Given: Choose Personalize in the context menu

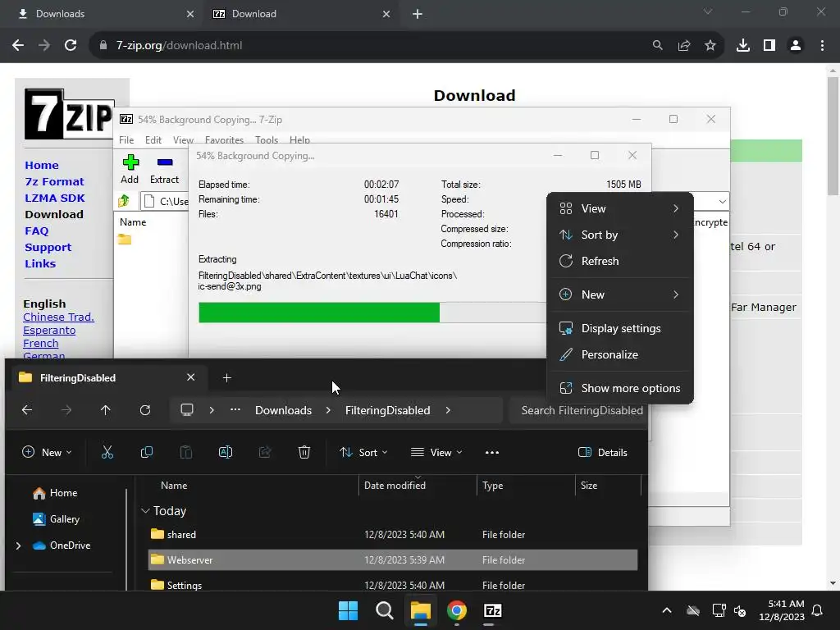Looking at the screenshot, I should (x=620, y=354).
